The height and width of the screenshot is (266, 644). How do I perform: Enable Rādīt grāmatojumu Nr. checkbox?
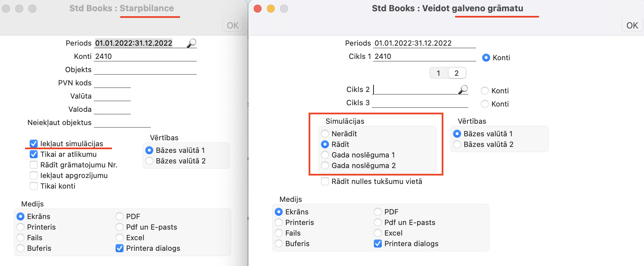pos(34,165)
